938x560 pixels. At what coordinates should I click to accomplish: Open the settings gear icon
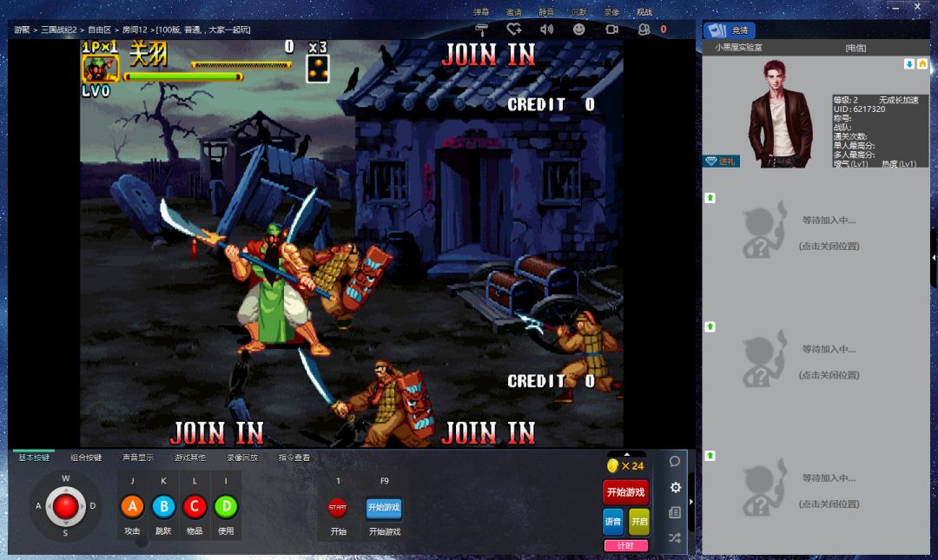tap(676, 488)
